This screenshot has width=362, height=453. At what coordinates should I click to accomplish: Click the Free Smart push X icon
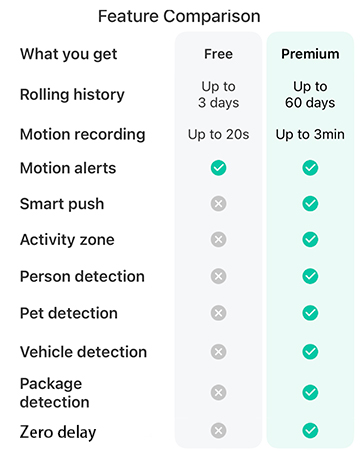click(218, 203)
